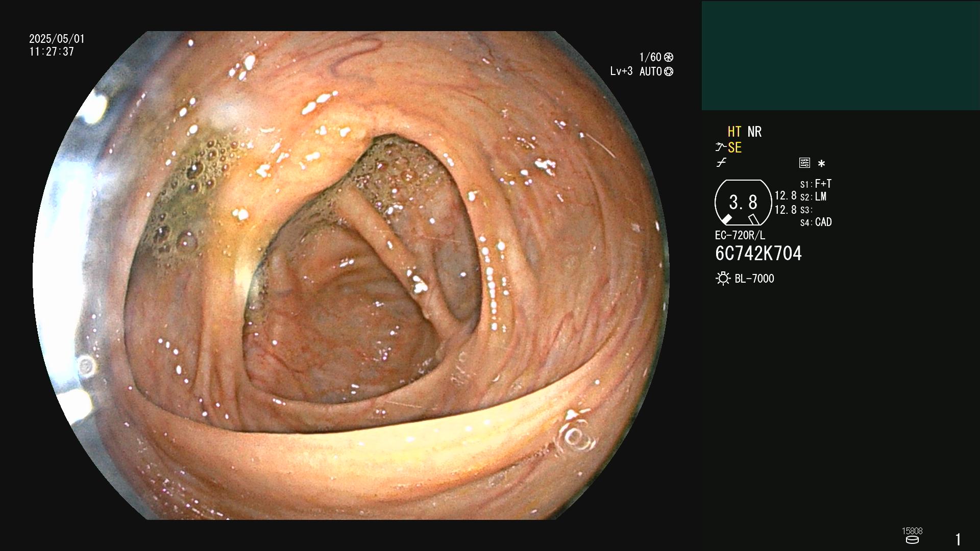Click the tone curve icon below SE
980x551 pixels.
point(721,163)
